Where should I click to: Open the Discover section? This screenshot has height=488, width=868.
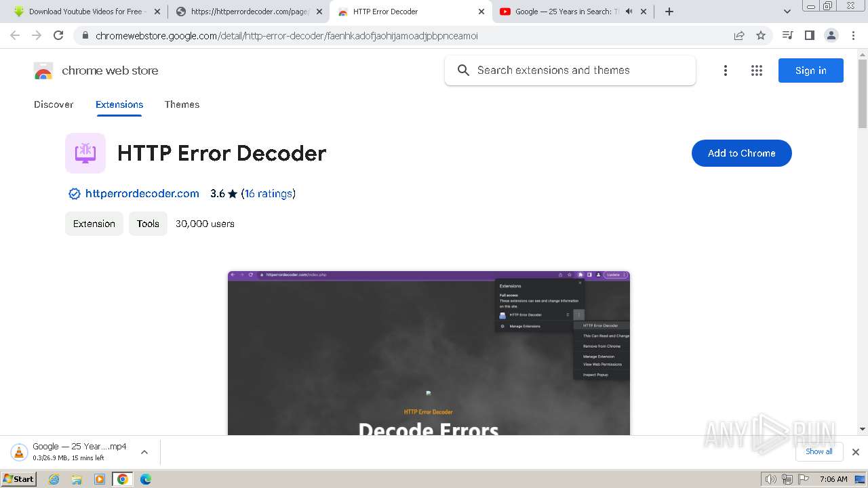coord(54,104)
